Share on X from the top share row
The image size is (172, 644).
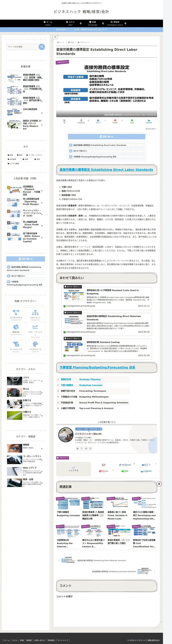pyautogui.click(x=64, y=121)
